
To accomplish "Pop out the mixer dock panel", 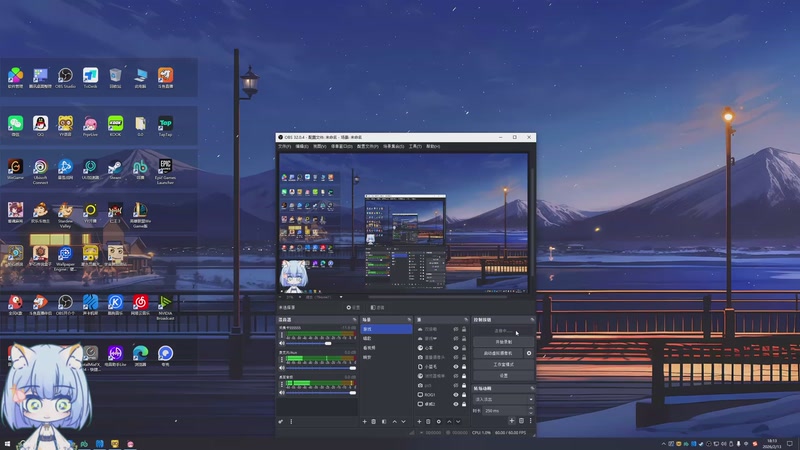I will click(x=355, y=319).
